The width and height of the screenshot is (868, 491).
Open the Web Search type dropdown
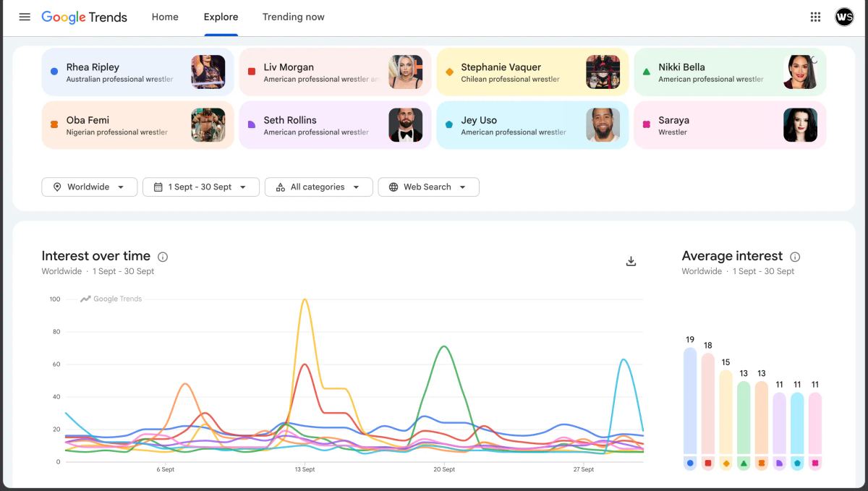point(428,187)
